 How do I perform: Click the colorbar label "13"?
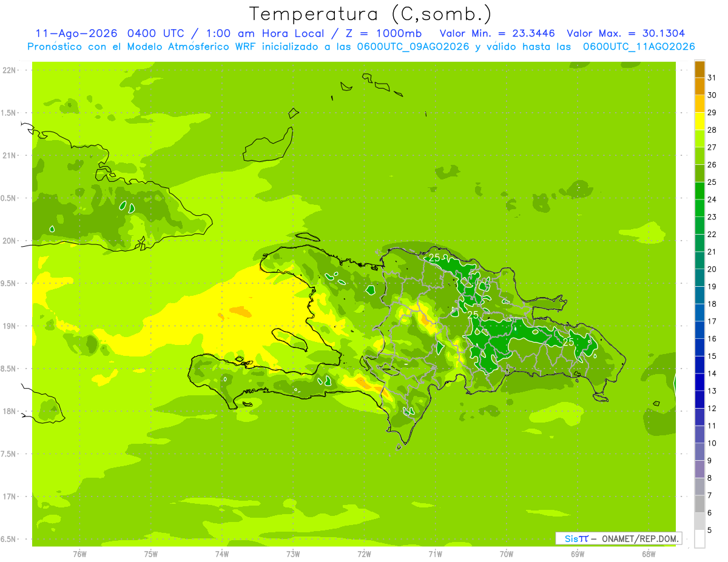click(x=712, y=391)
